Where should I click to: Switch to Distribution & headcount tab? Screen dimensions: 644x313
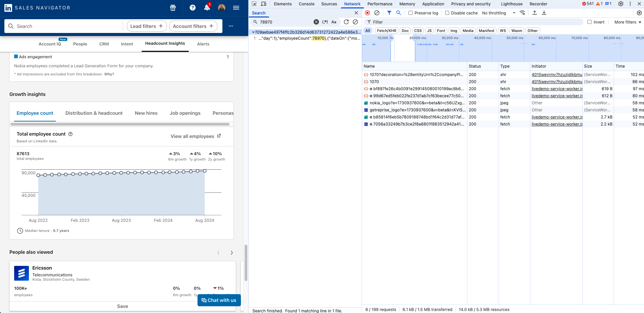pos(94,113)
